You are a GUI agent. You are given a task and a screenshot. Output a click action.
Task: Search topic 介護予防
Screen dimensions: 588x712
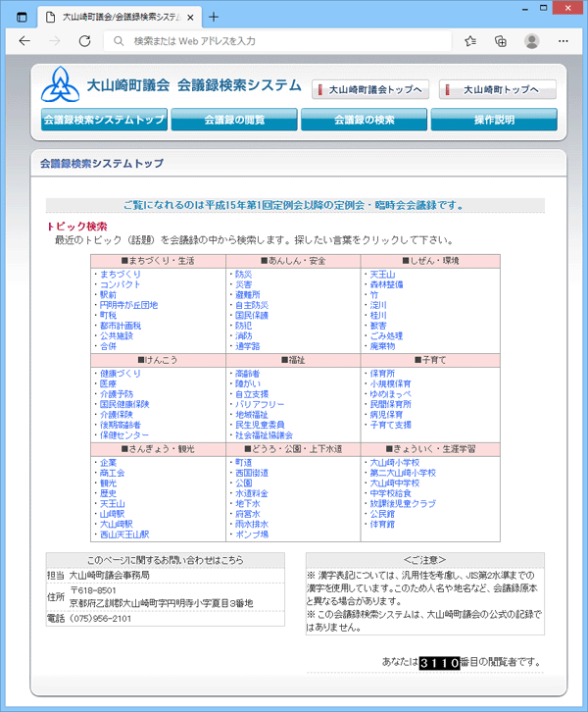117,394
